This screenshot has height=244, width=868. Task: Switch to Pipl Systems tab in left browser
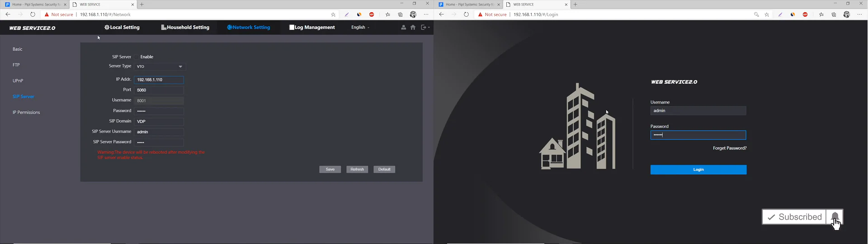35,5
